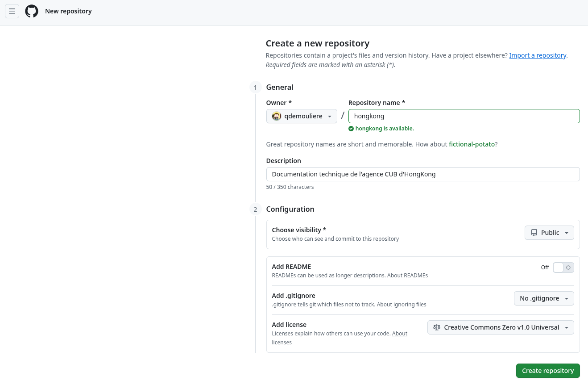Open the About licenses link
Image resolution: width=588 pixels, height=389 pixels.
tap(399, 334)
